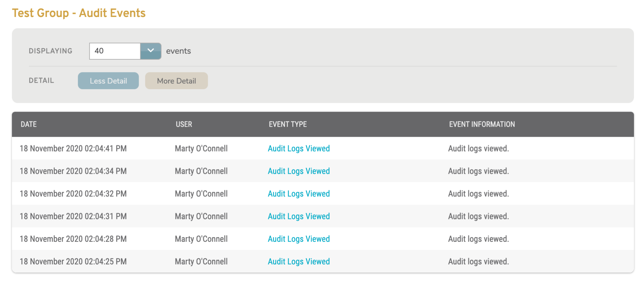This screenshot has height=287, width=644.
Task: Open the Audit Logs Viewed link for 02:04:32
Action: tap(298, 194)
